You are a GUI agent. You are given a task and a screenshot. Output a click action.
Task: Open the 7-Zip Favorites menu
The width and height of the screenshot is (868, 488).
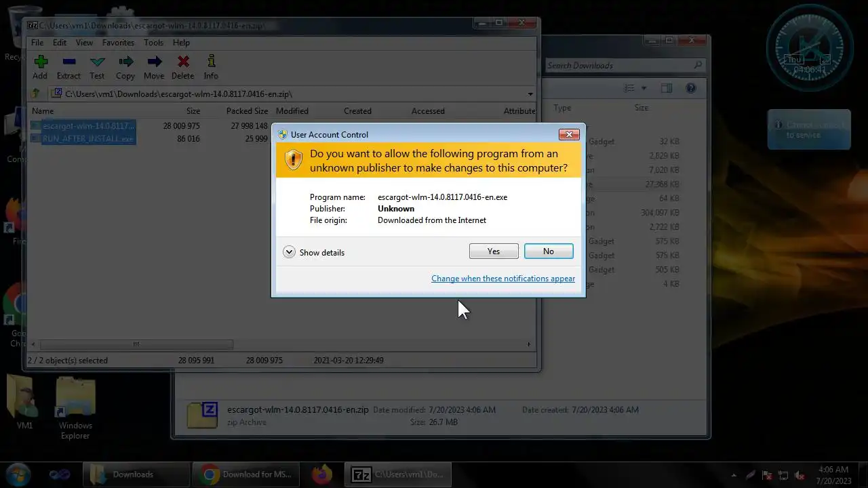pyautogui.click(x=118, y=42)
